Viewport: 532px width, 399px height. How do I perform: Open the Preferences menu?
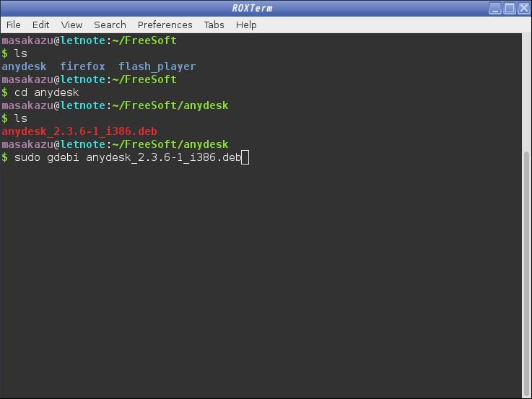coord(165,25)
